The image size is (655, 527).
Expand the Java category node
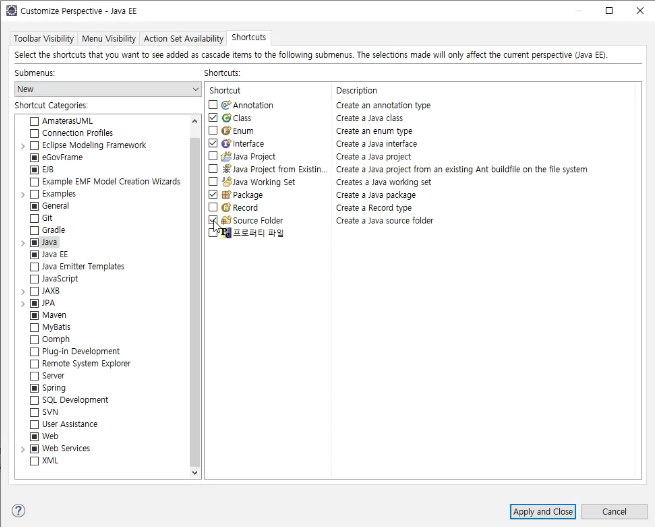click(23, 243)
